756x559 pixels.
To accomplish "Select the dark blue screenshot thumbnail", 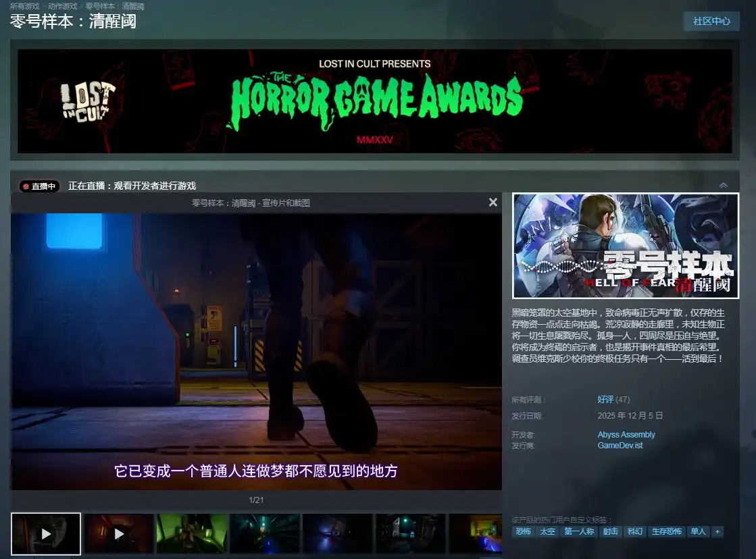I will coord(338,533).
